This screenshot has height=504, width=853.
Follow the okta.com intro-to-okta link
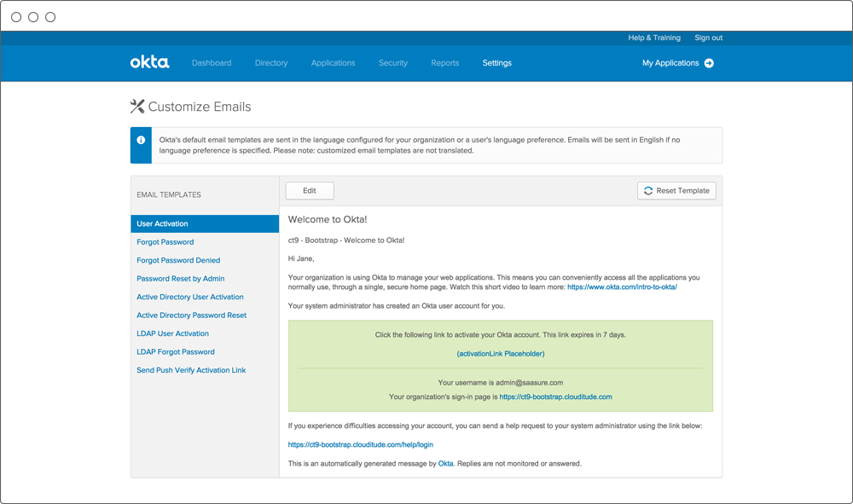pyautogui.click(x=622, y=287)
